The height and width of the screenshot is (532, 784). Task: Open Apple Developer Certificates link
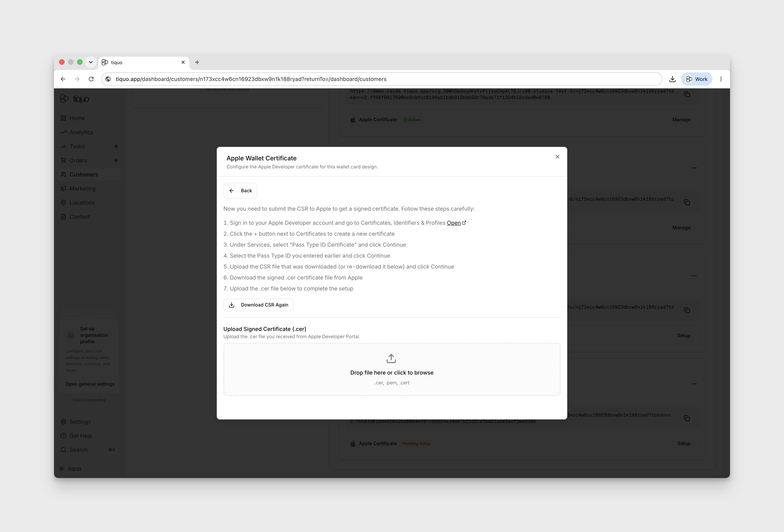pos(456,223)
